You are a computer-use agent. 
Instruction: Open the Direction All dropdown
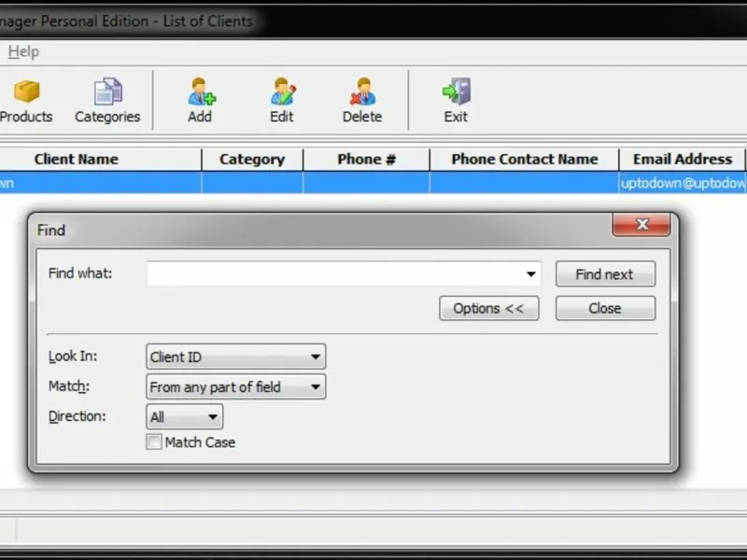point(184,417)
